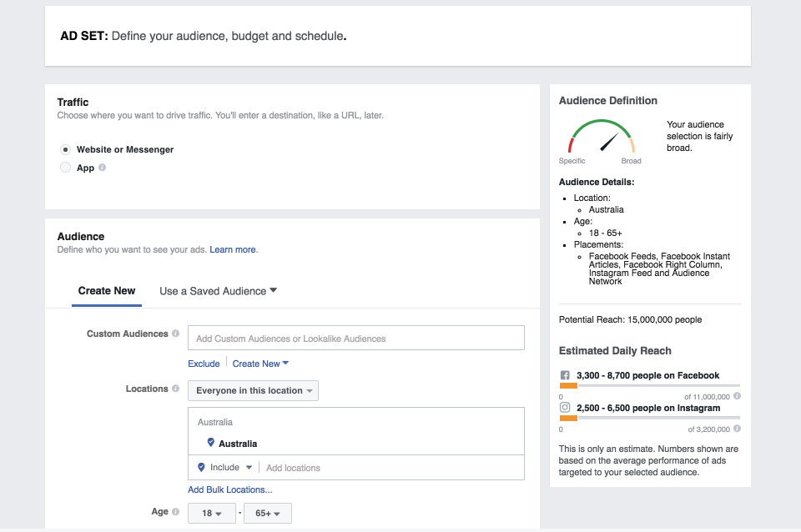This screenshot has width=801, height=532.
Task: Open the Everyone in this location dropdown
Action: [x=254, y=390]
